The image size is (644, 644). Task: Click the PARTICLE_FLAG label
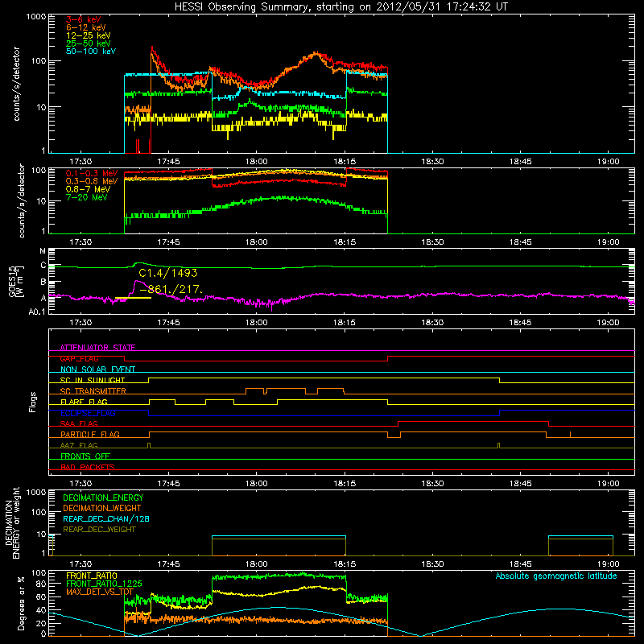coord(90,434)
